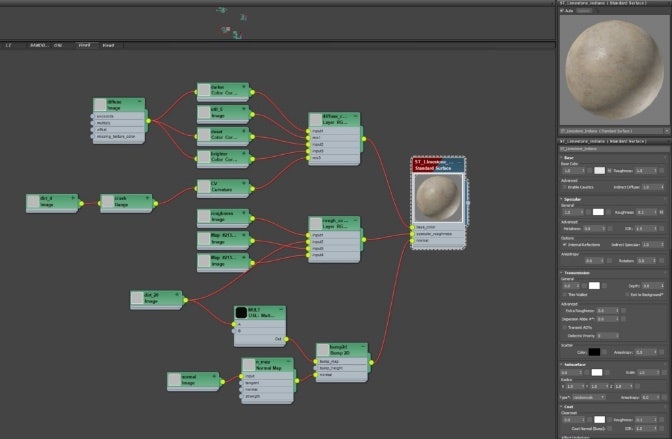
Task: Click the output socket of crack Range node
Action: (156, 204)
